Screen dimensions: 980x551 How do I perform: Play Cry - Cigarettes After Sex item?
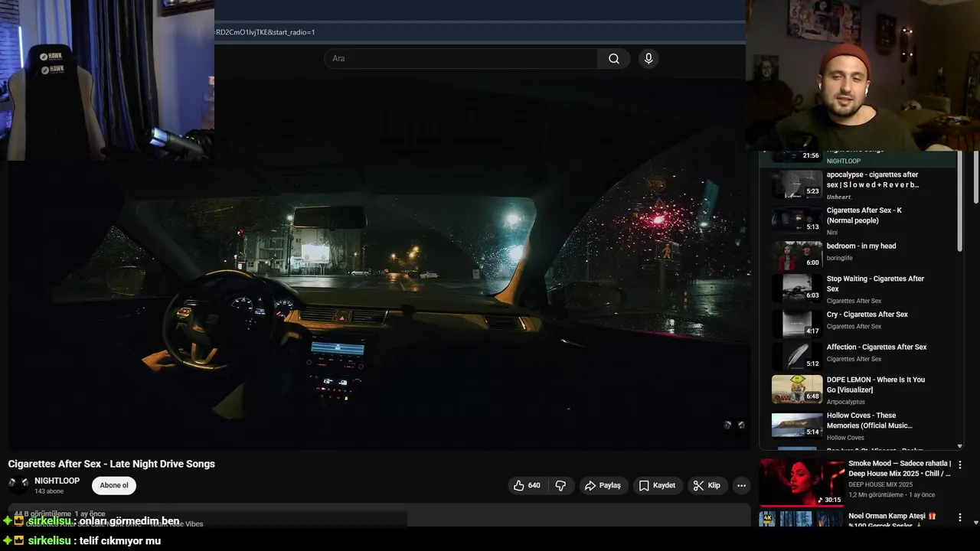[x=867, y=315]
